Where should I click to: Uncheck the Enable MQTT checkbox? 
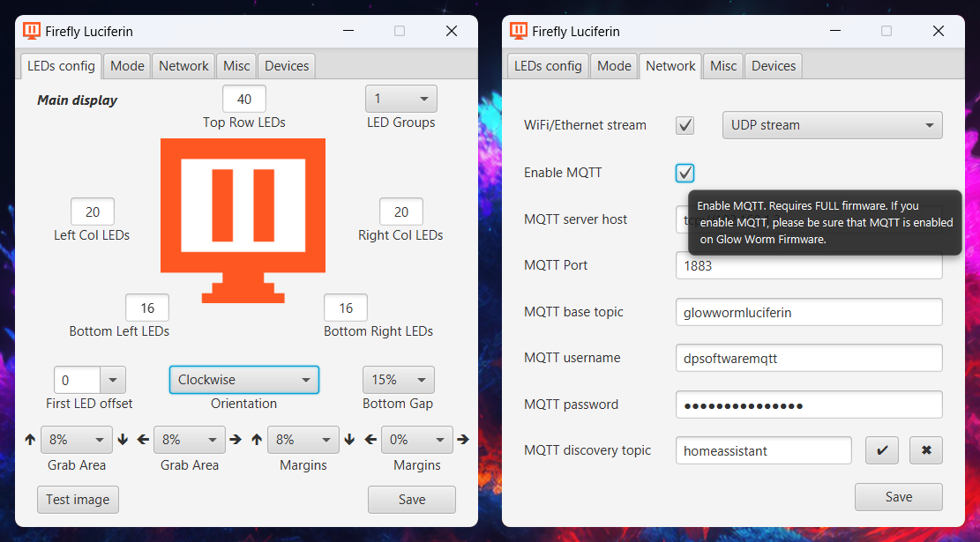point(685,173)
